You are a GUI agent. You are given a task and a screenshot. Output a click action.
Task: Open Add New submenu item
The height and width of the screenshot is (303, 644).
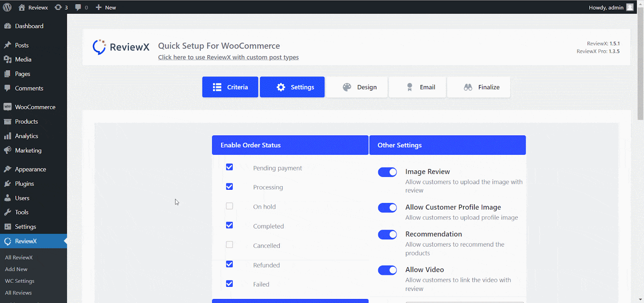tap(16, 269)
